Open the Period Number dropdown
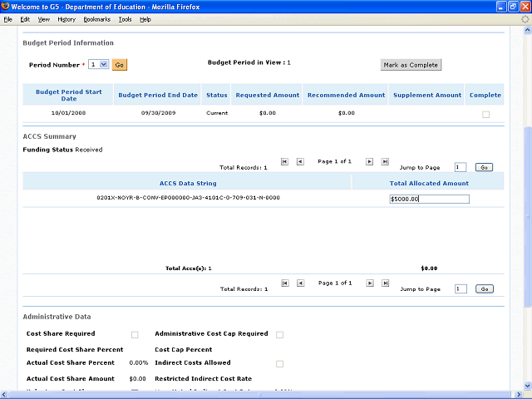Image resolution: width=532 pixels, height=399 pixels. coord(99,64)
